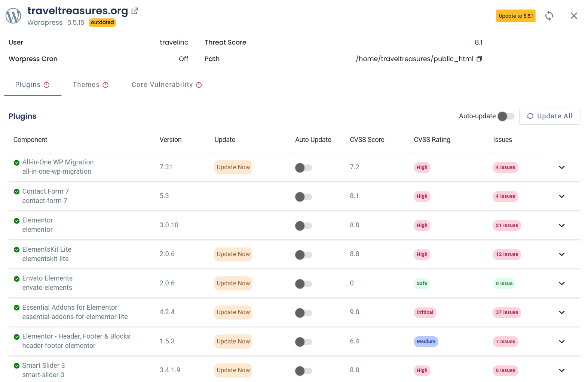Viewport: 588px width, 382px height.
Task: Expand the Elementor 21 Issues row
Action: [561, 225]
